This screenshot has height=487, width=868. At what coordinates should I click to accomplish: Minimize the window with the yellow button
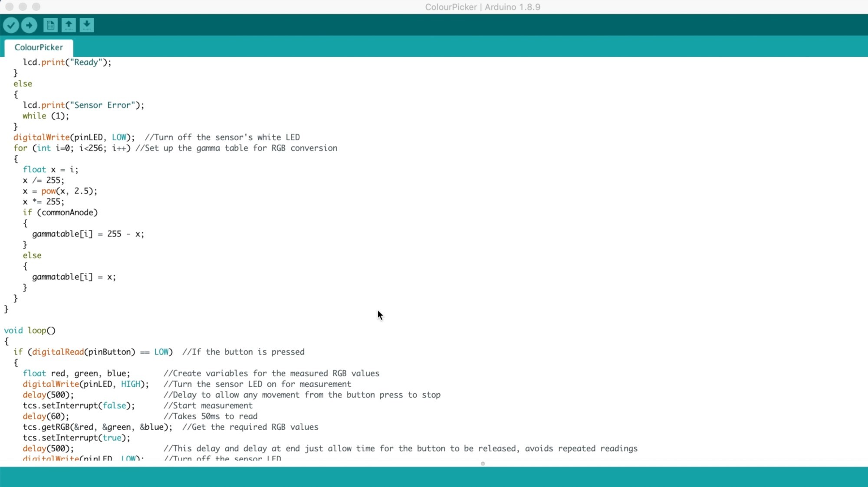[x=22, y=7]
